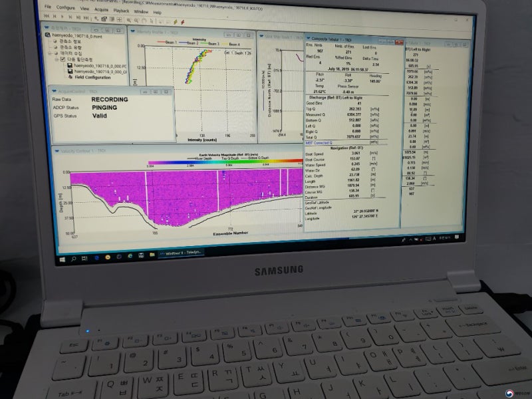The height and width of the screenshot is (399, 532).
Task: Select the haenyeodo_190718_0_000.PD file entry
Action: (x=100, y=66)
